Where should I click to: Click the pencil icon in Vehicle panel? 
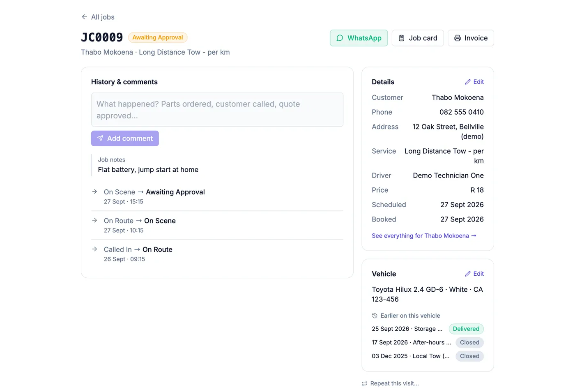point(468,274)
